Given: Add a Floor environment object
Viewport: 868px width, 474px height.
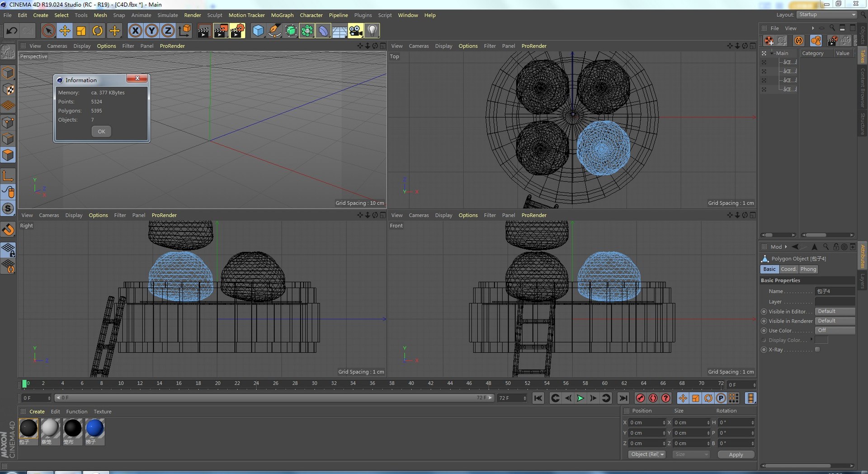Looking at the screenshot, I should tap(340, 31).
